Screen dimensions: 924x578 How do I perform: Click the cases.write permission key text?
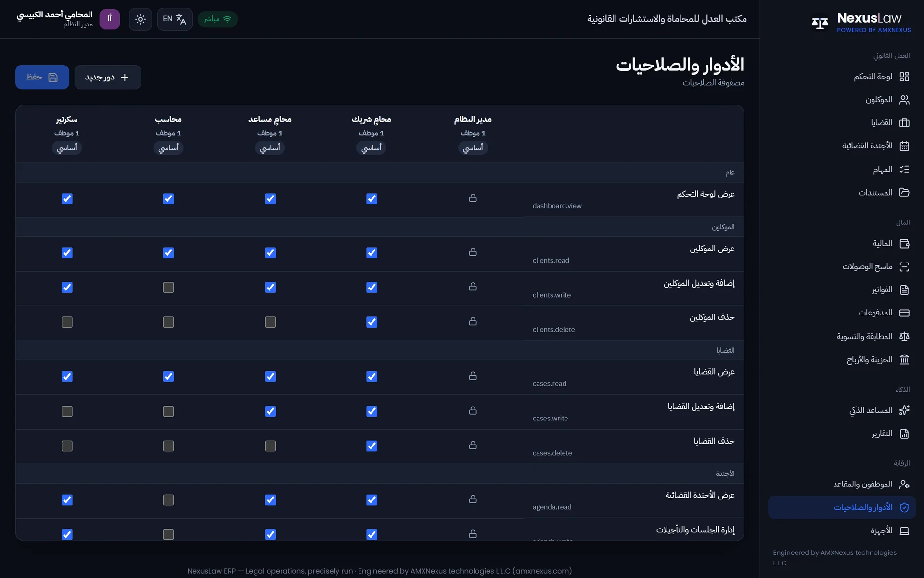[550, 419]
